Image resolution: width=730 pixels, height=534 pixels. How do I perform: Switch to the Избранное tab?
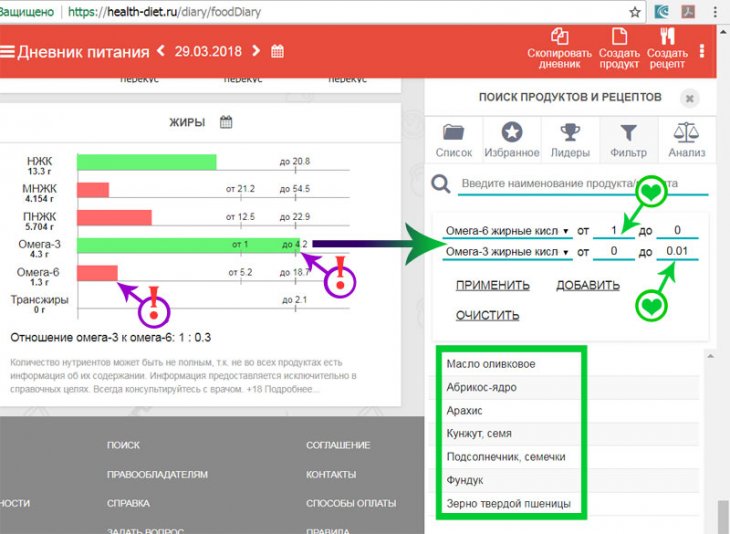coord(512,140)
